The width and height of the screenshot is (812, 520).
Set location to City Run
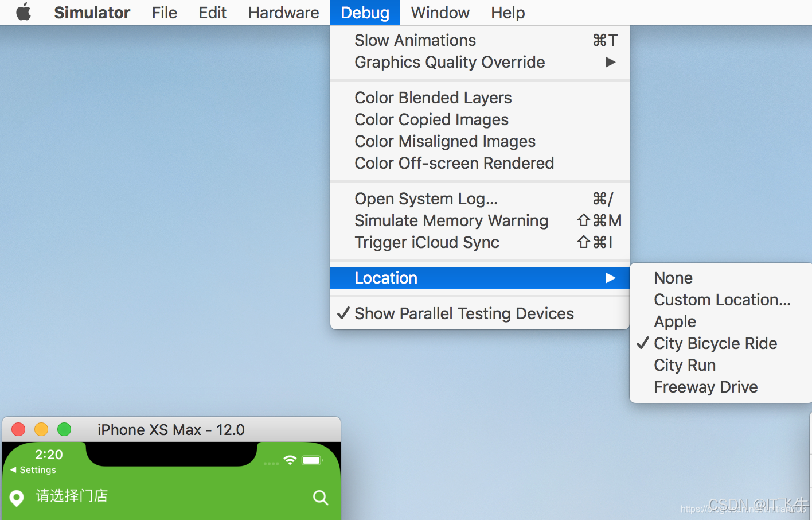(721, 365)
